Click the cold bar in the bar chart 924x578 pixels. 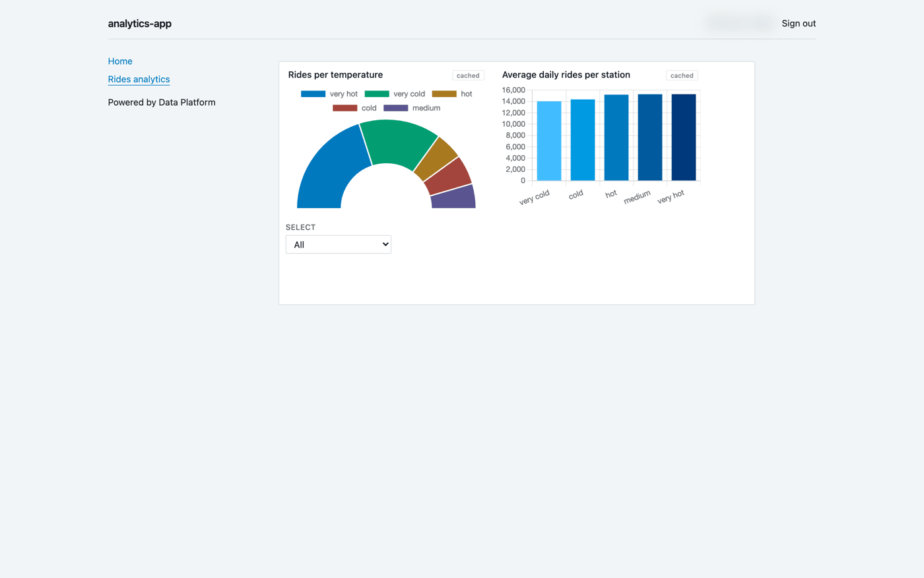pos(583,140)
